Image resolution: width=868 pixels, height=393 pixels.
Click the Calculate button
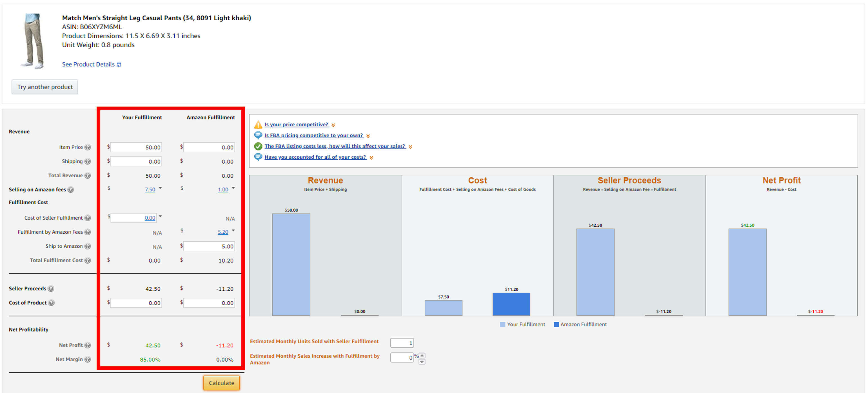coord(221,383)
